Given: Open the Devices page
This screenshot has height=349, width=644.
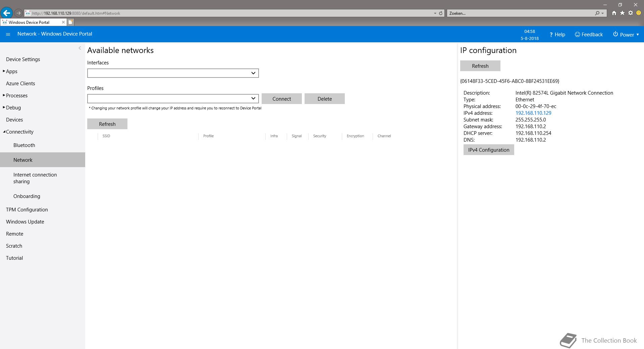Looking at the screenshot, I should [x=14, y=120].
